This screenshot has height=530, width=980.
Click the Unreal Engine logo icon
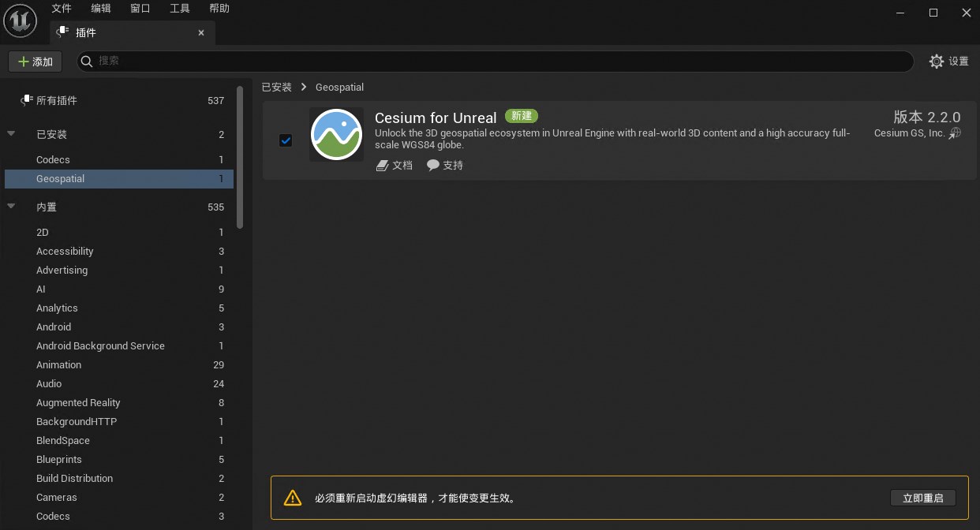point(18,20)
